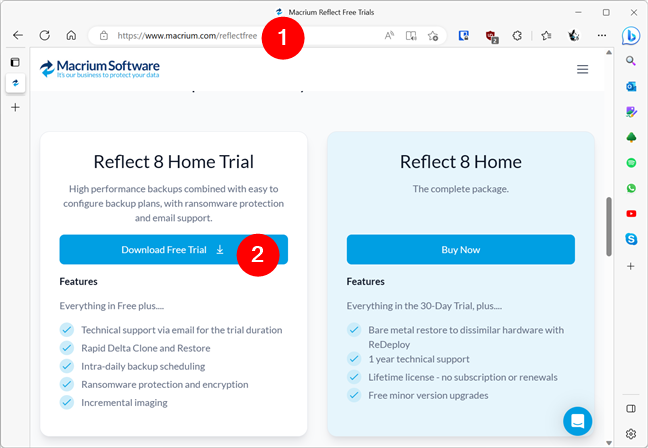View site information lock icon
Viewport: 648px width, 448px height.
tap(104, 36)
